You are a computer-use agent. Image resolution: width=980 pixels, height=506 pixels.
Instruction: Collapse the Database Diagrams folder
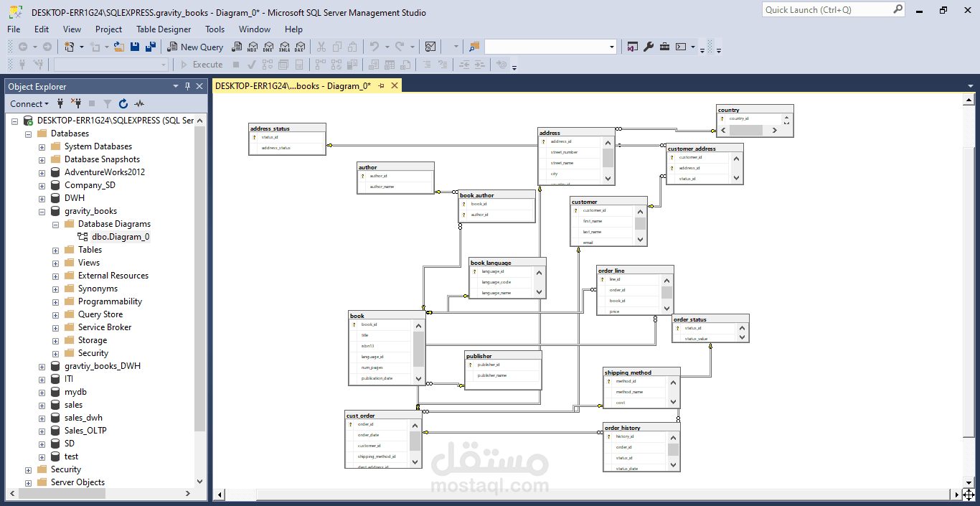coord(56,224)
